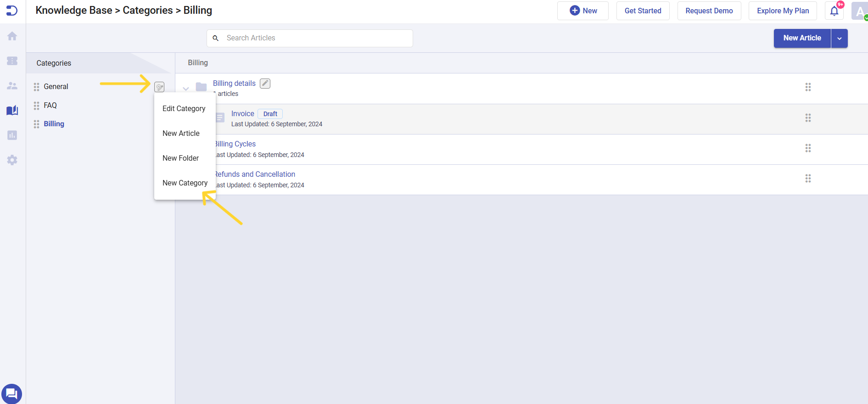Click the app logo at top left
Image resolution: width=868 pixels, height=404 pixels.
click(x=12, y=10)
